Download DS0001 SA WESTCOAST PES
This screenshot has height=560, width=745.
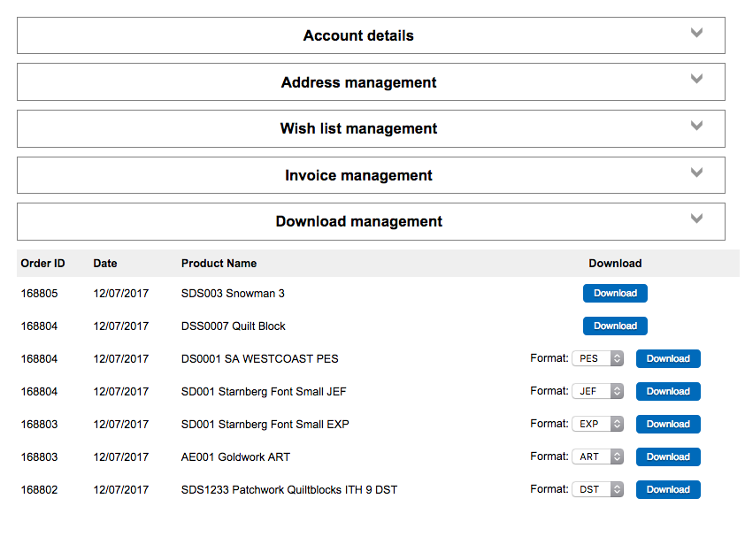(x=668, y=359)
